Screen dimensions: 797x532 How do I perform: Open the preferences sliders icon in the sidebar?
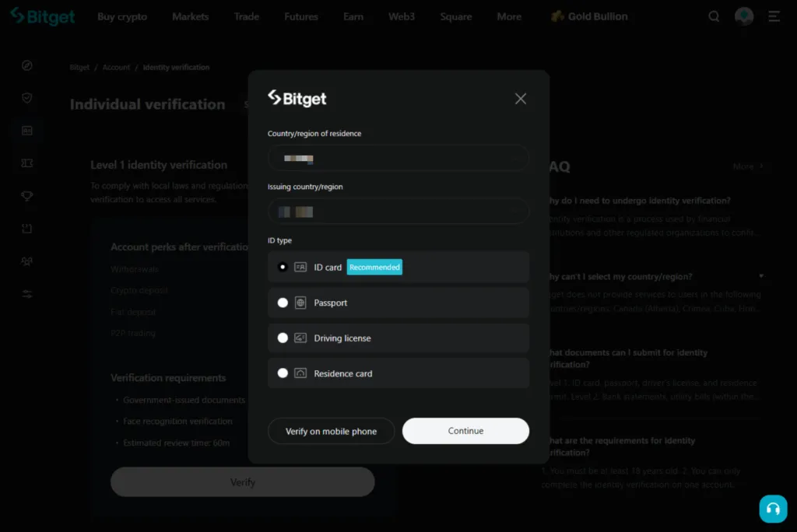click(26, 294)
